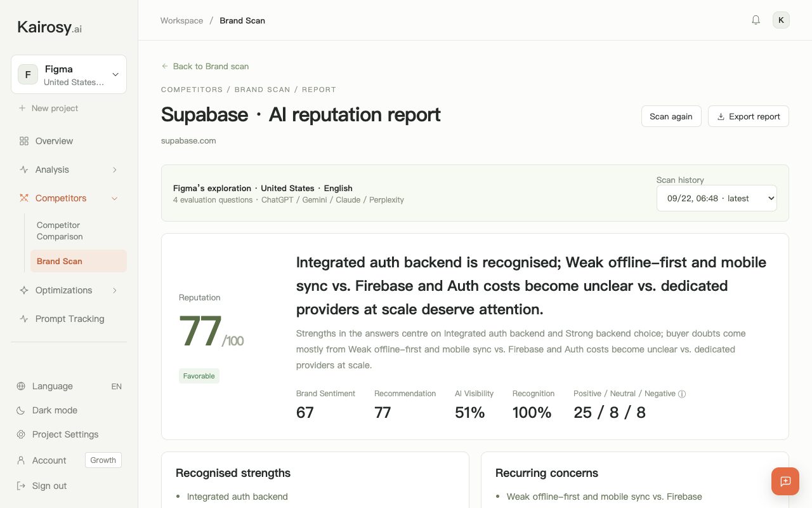812x508 pixels.
Task: Click the Competitors crossed-swords icon
Action: pyautogui.click(x=24, y=198)
